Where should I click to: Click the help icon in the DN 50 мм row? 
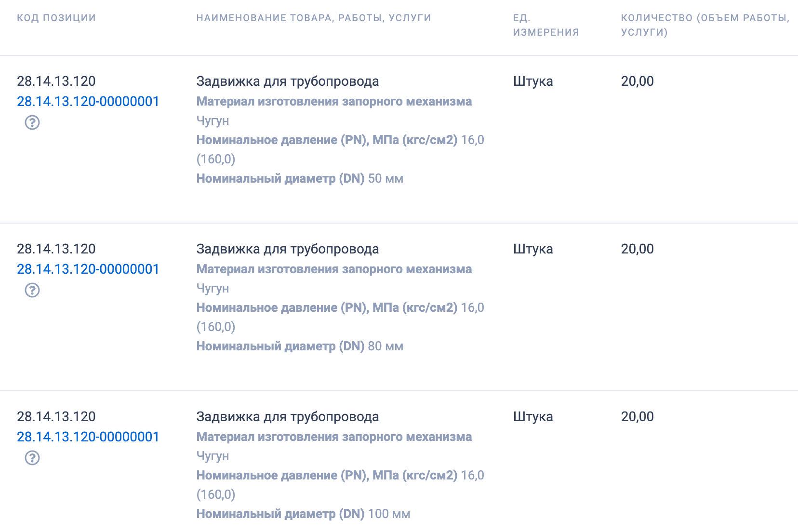coord(32,122)
